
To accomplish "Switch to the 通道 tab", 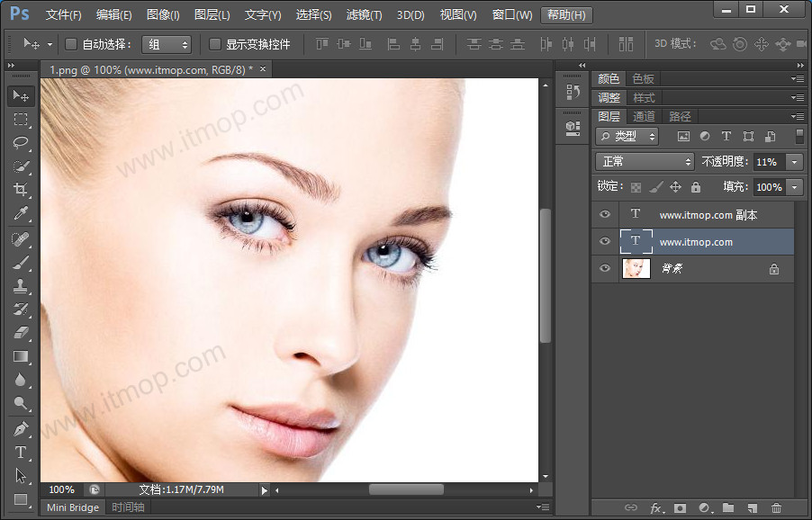I will [x=644, y=116].
